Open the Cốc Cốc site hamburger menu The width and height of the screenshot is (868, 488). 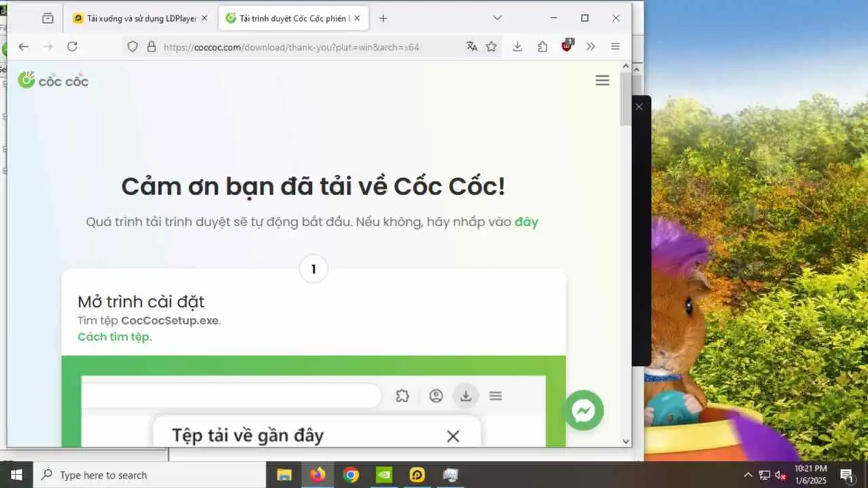[x=602, y=80]
